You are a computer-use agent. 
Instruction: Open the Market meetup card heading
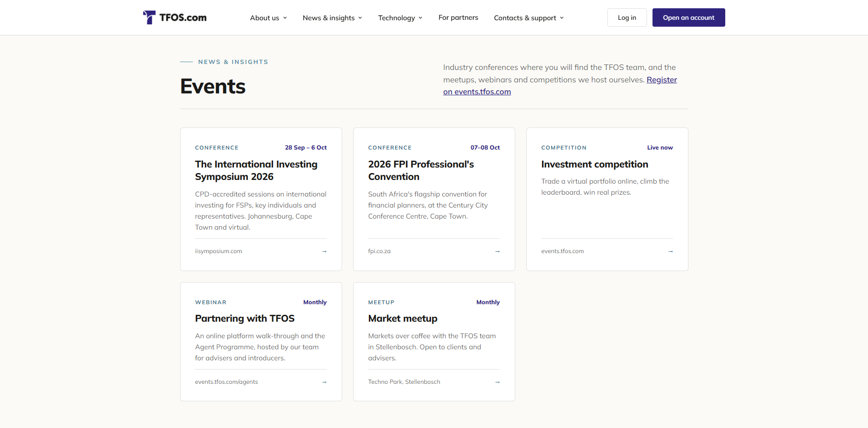pos(402,318)
